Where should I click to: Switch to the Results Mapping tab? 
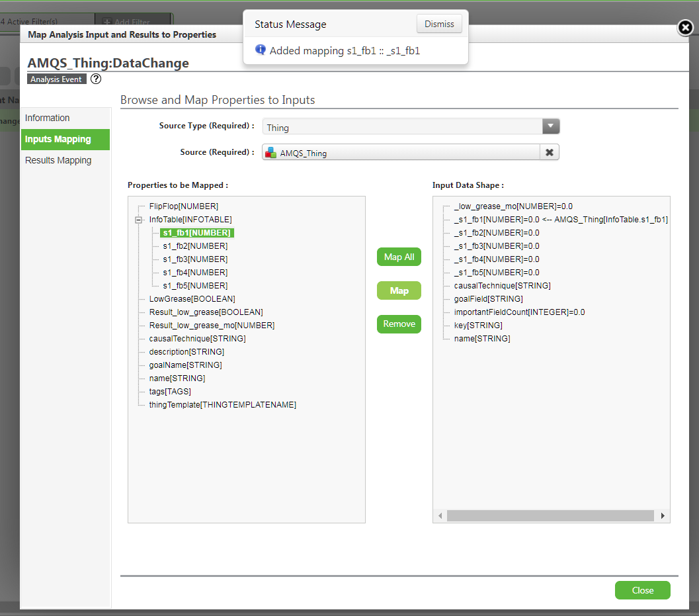point(59,160)
